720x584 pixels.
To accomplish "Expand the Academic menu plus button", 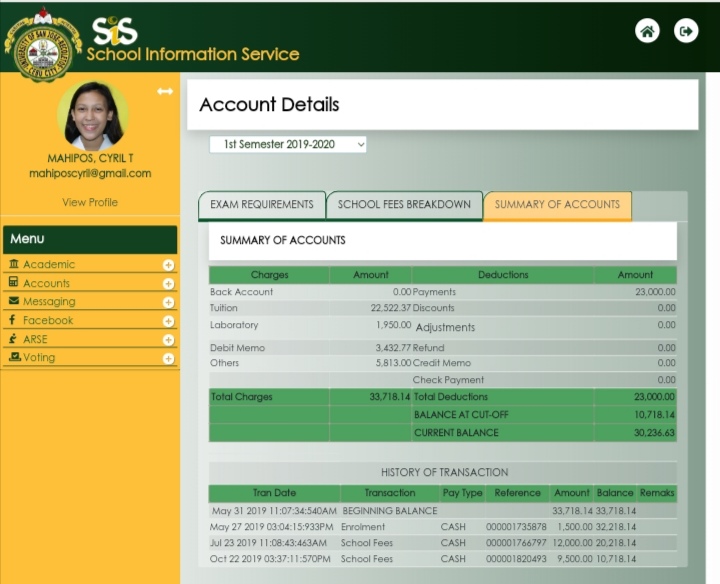I will click(168, 265).
